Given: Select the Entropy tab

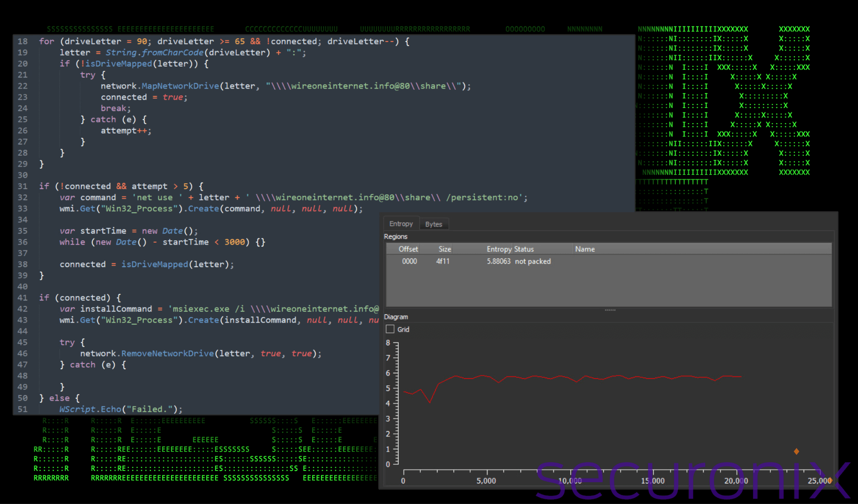Looking at the screenshot, I should click(x=401, y=224).
